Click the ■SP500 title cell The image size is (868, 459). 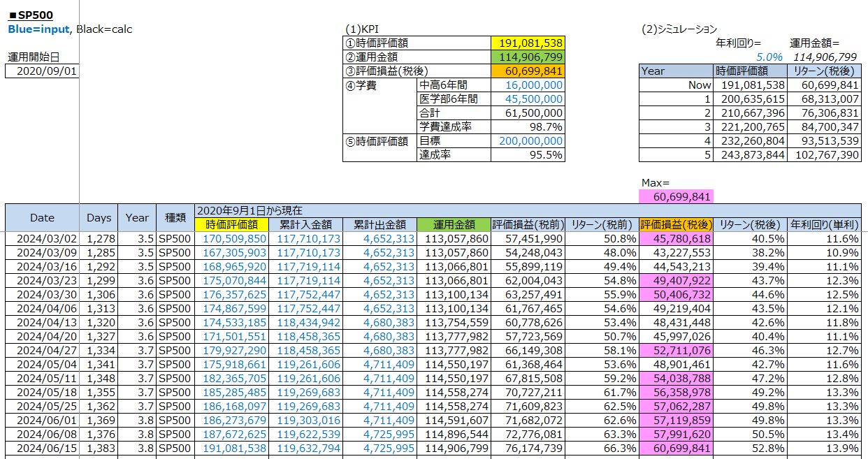click(x=31, y=15)
